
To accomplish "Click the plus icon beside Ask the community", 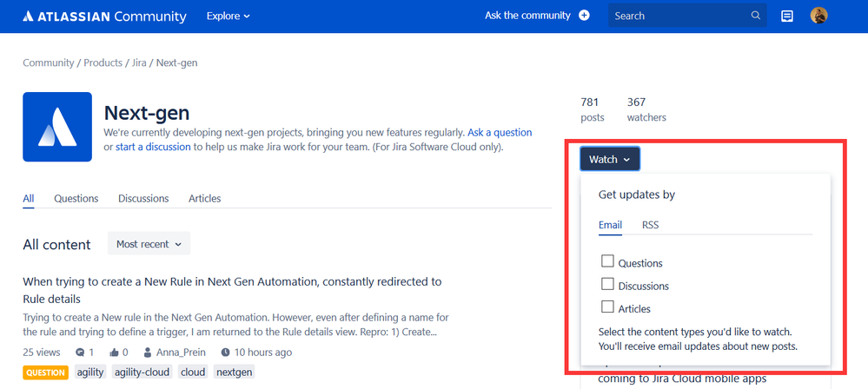I will [584, 16].
